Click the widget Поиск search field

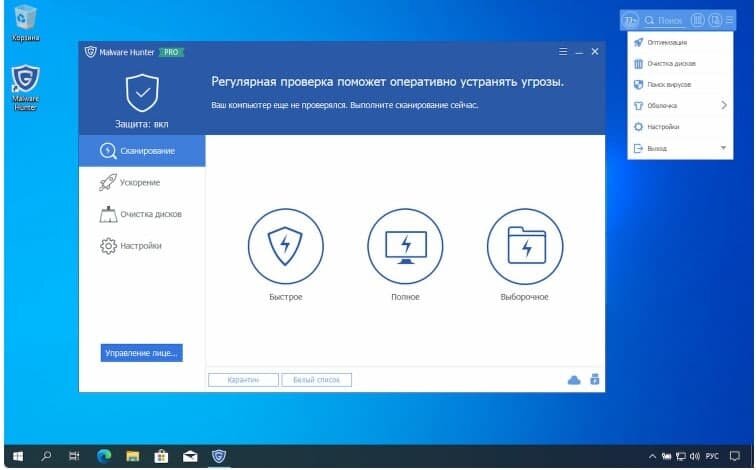[665, 20]
